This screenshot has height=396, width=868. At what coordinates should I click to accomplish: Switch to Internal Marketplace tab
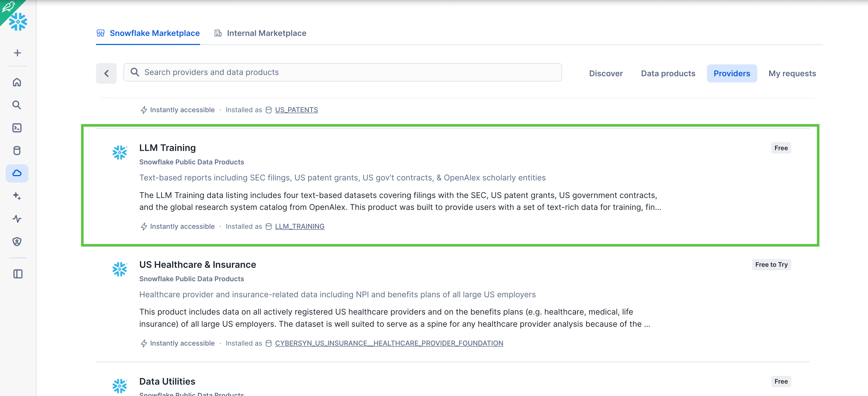260,33
